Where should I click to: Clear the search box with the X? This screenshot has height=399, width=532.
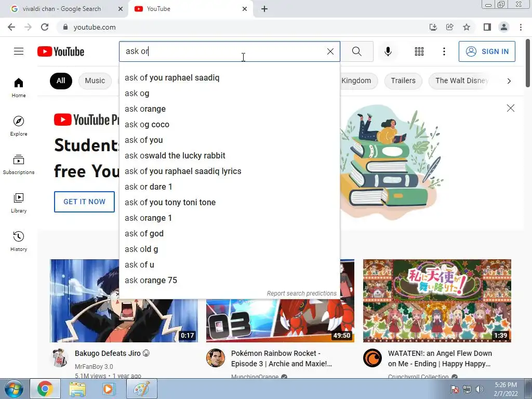click(330, 51)
